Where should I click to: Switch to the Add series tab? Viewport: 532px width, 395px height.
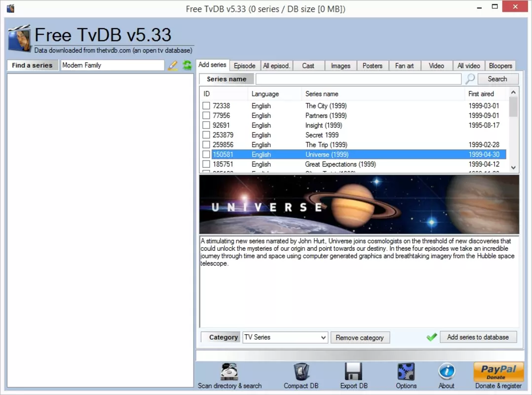(212, 65)
